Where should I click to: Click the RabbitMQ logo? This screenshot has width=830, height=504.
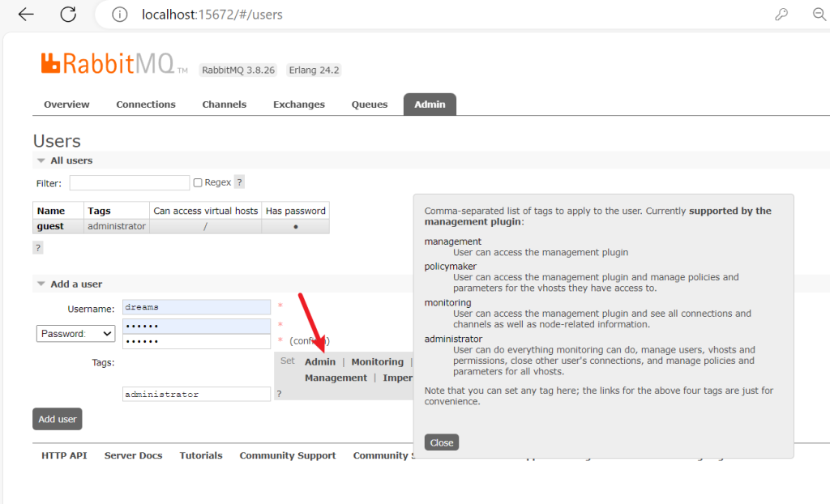tap(109, 64)
